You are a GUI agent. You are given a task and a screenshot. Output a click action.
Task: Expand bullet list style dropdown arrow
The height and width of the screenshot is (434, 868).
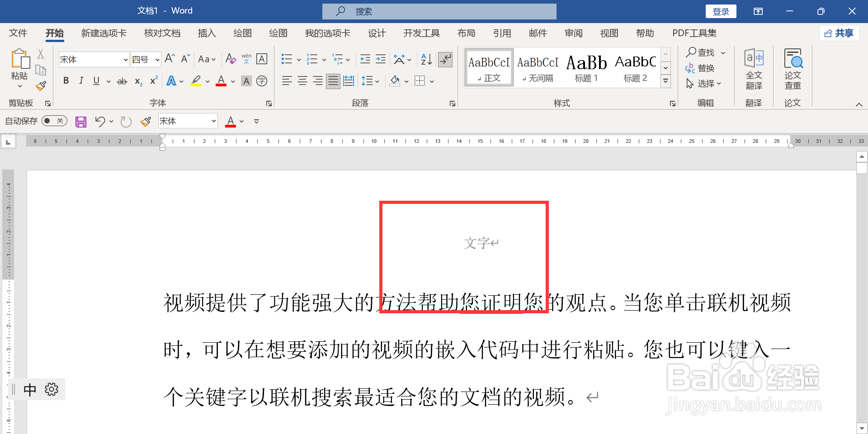(x=299, y=60)
